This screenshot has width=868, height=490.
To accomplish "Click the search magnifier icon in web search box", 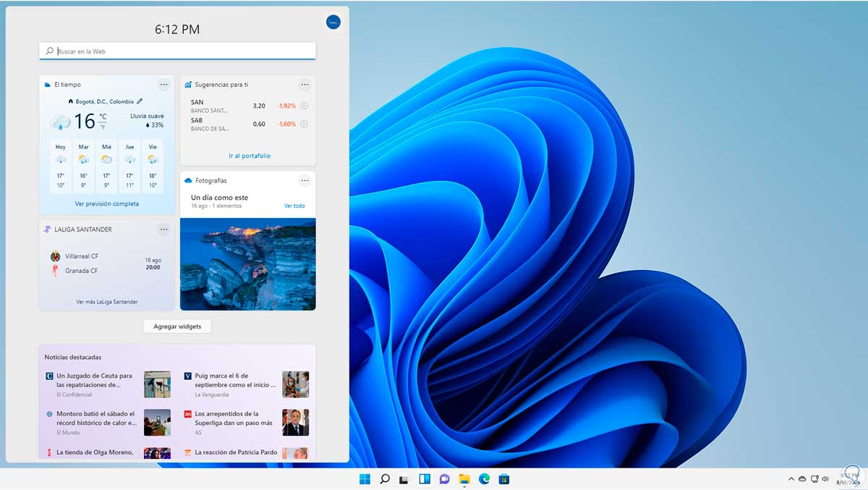I will (49, 51).
